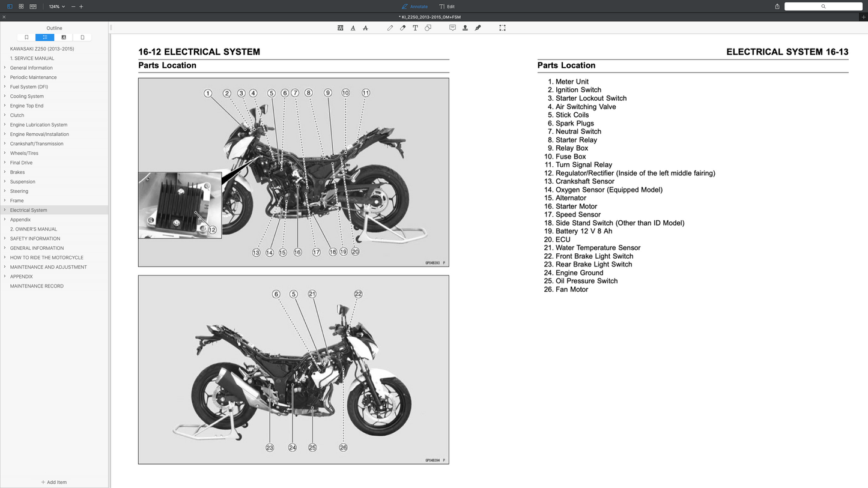Open the 124% zoom level dropdown

[57, 7]
